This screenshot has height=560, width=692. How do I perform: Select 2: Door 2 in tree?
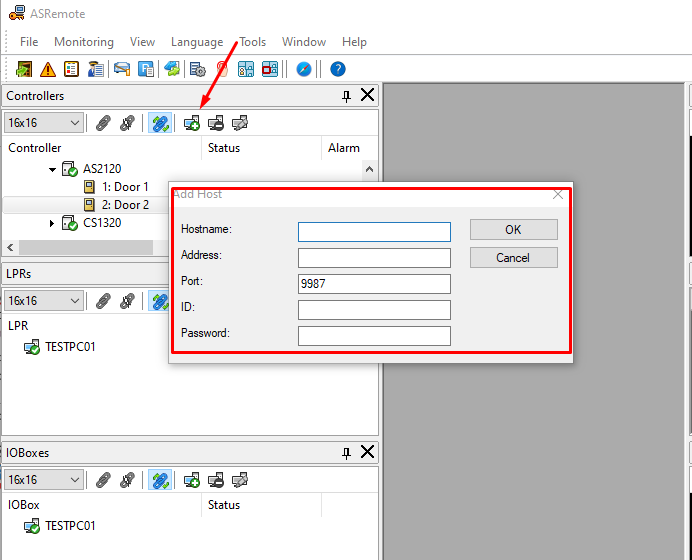[x=125, y=205]
